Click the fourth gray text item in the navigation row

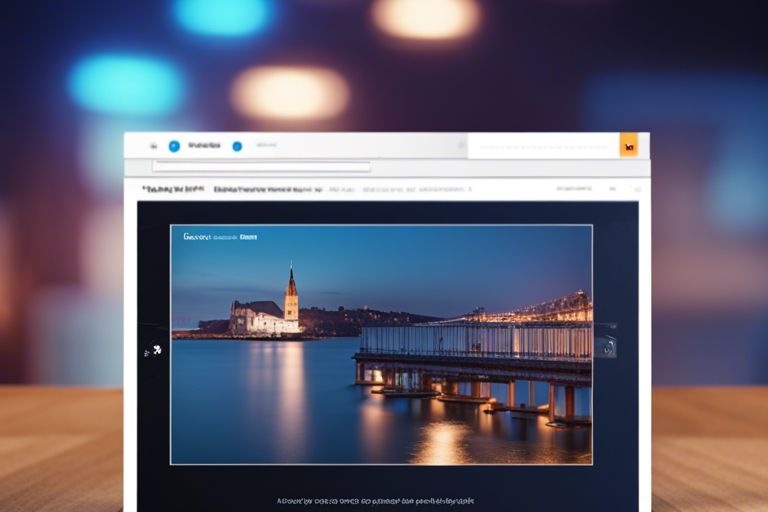[x=416, y=188]
